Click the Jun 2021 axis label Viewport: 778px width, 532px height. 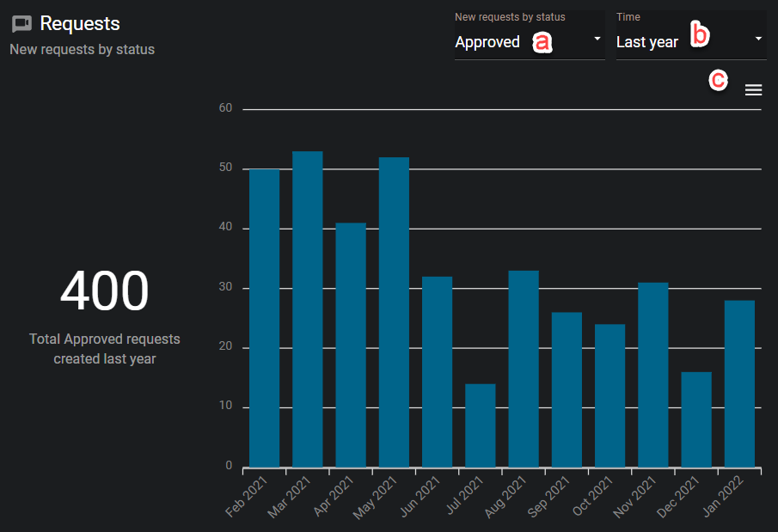[x=420, y=496]
